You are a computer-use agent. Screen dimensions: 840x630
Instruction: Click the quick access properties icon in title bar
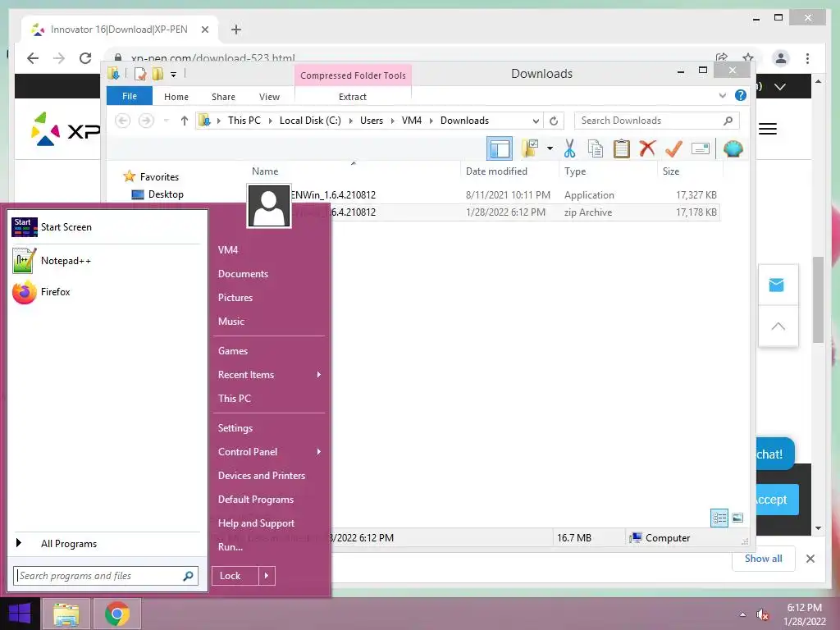click(x=139, y=74)
